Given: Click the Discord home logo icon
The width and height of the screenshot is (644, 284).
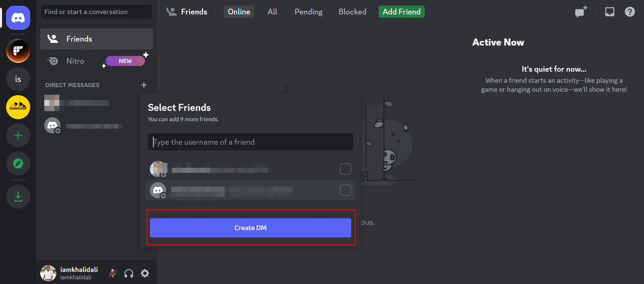Looking at the screenshot, I should [18, 18].
